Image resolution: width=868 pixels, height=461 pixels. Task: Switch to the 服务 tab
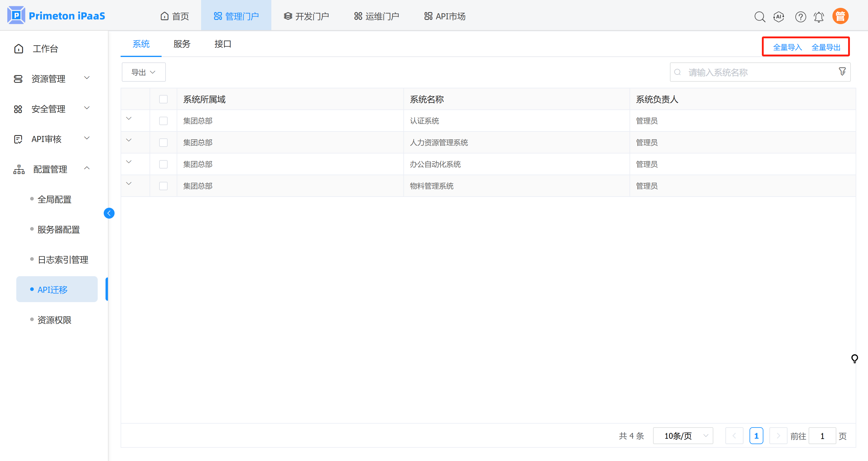pos(182,44)
